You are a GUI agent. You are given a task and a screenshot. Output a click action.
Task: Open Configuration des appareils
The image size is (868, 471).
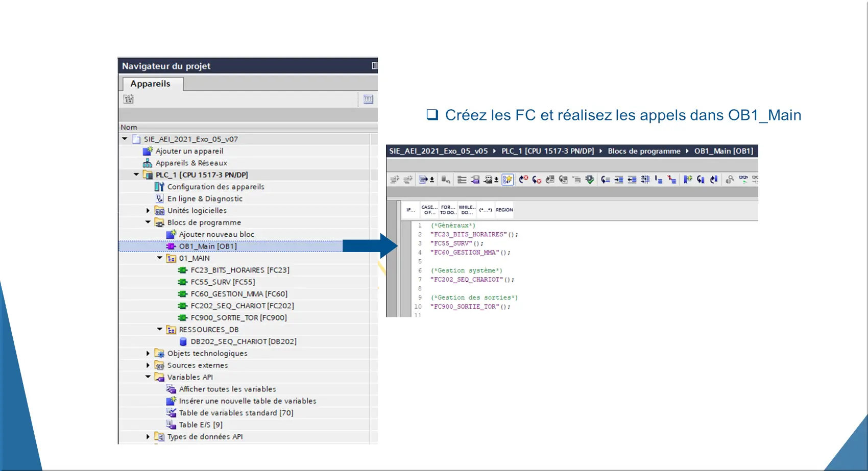click(x=216, y=187)
